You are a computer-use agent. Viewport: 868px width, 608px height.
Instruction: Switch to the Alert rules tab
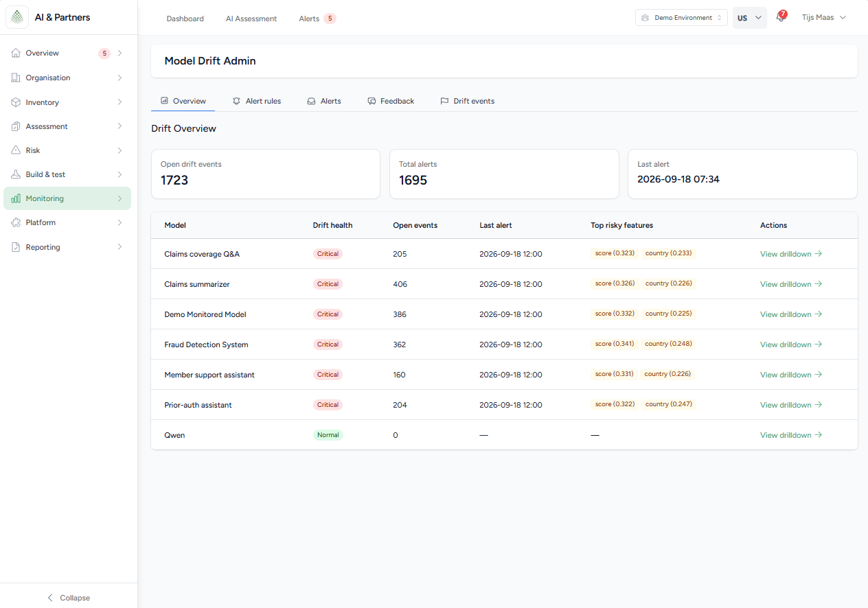[x=257, y=101]
